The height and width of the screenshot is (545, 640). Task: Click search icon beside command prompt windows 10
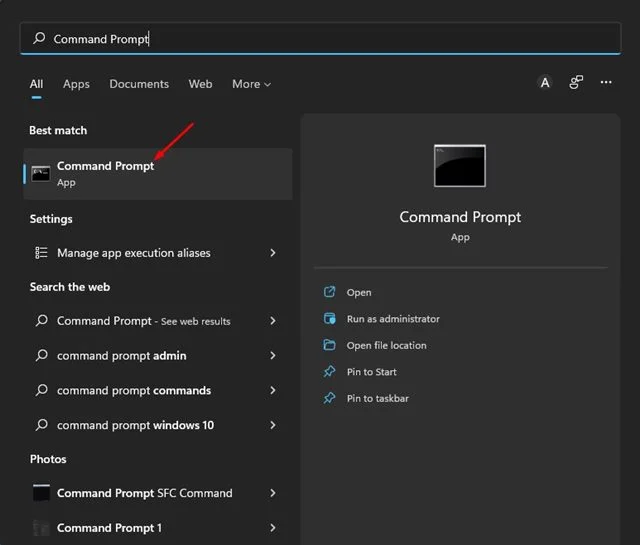coord(41,425)
